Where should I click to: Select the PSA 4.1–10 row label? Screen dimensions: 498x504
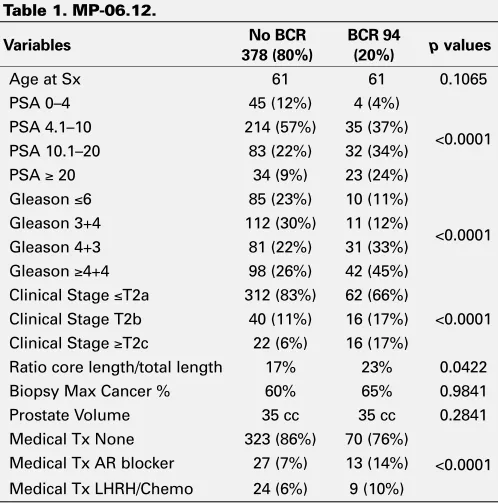coord(50,127)
